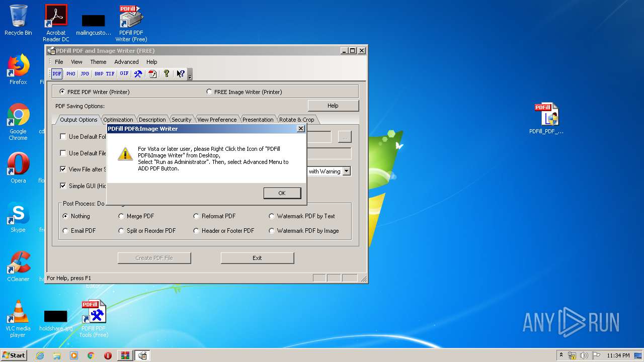This screenshot has width=644, height=362.
Task: Click the Start button on taskbar
Action: 14,355
